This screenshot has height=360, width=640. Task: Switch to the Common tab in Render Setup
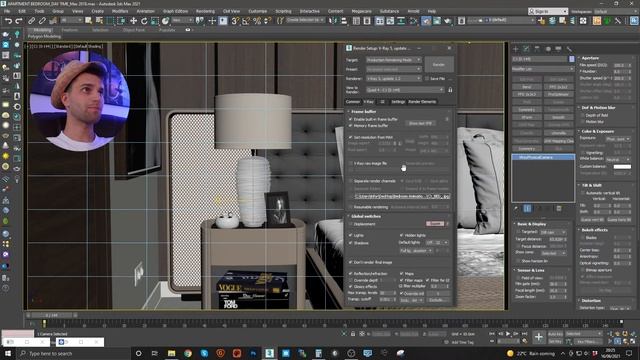(x=353, y=102)
